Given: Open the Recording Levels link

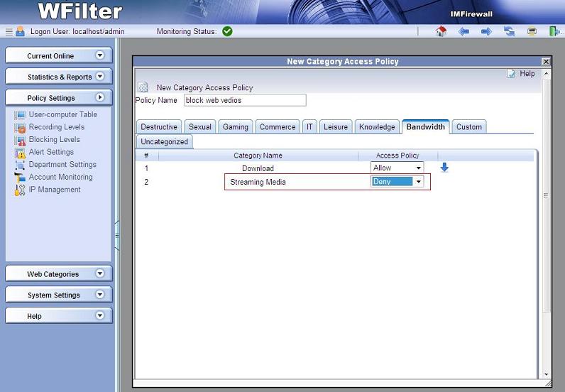Looking at the screenshot, I should click(x=57, y=127).
